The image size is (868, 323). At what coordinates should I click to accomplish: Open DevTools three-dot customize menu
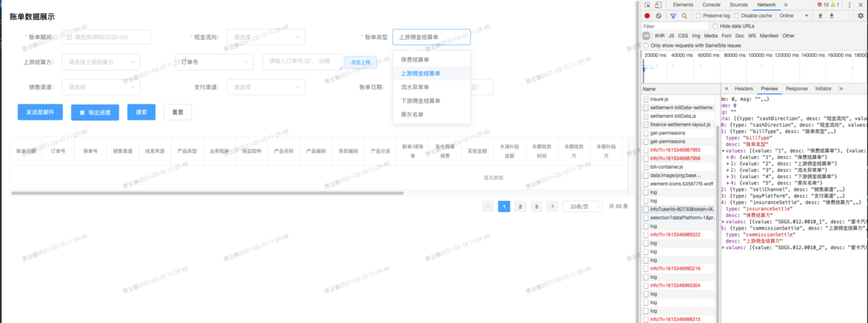pos(849,5)
